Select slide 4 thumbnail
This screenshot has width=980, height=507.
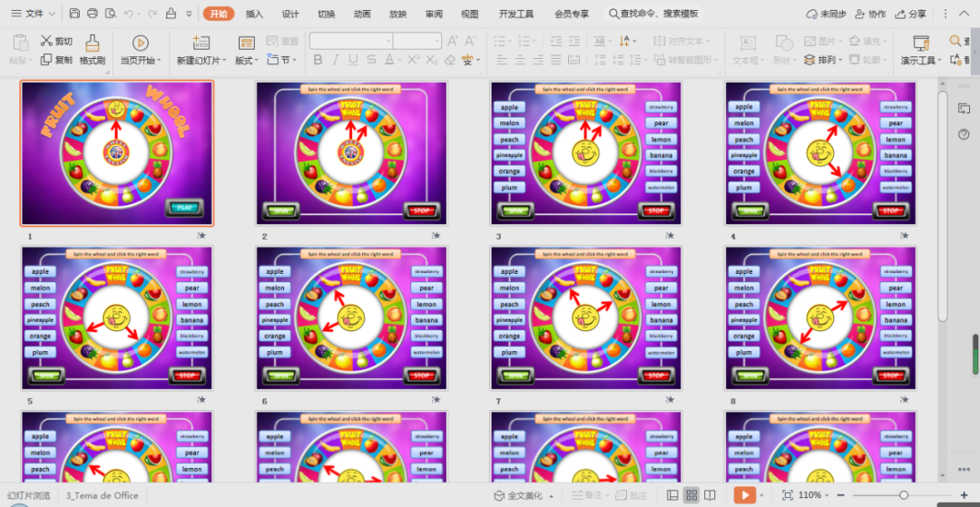[x=820, y=153]
